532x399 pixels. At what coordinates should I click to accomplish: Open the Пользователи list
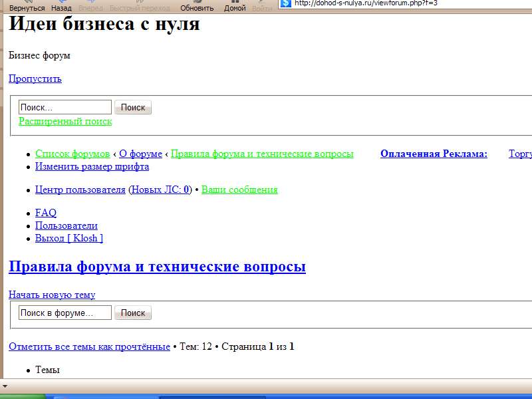tap(66, 225)
